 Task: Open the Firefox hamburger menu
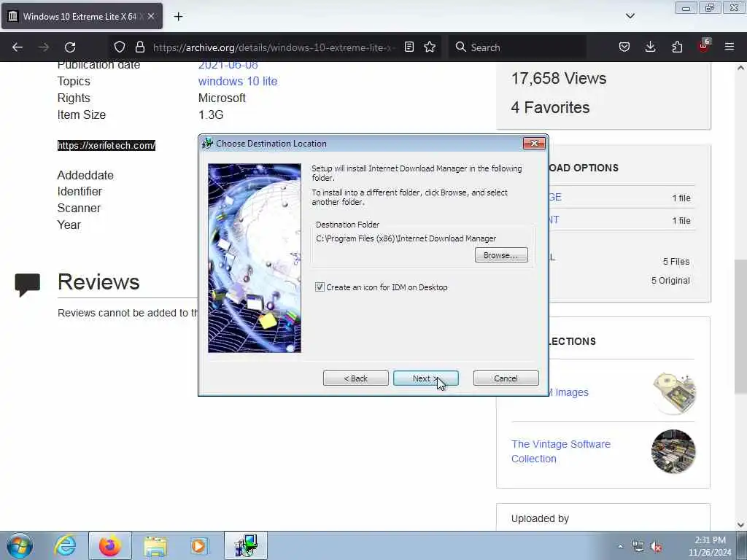[729, 47]
